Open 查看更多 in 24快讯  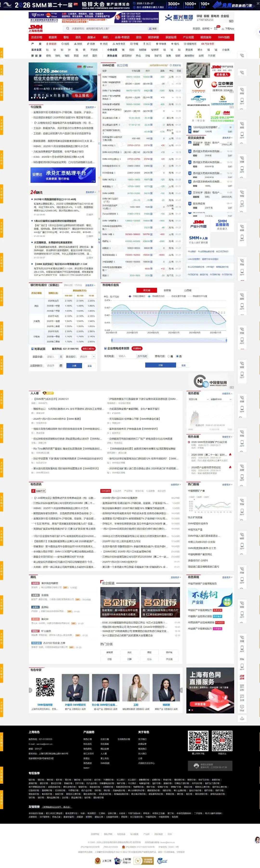tap(90, 192)
